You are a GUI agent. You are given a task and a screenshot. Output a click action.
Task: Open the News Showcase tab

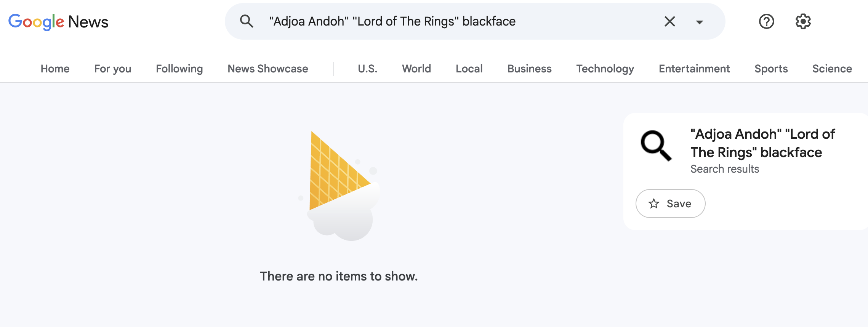[268, 69]
